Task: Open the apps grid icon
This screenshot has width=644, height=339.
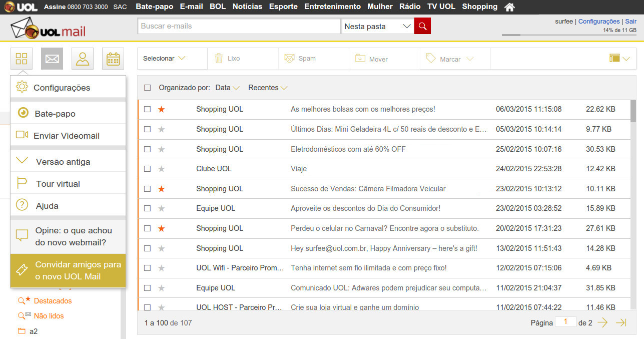Action: [22, 59]
